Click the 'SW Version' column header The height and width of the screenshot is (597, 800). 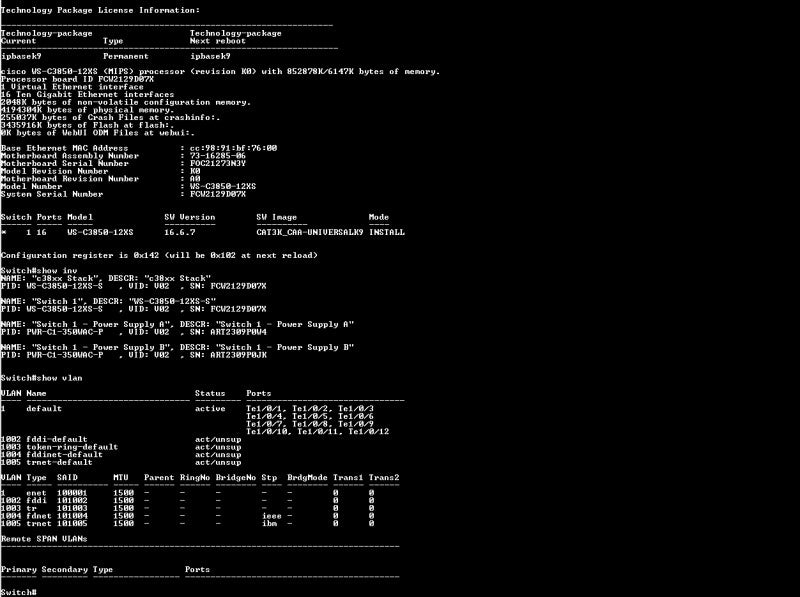189,217
